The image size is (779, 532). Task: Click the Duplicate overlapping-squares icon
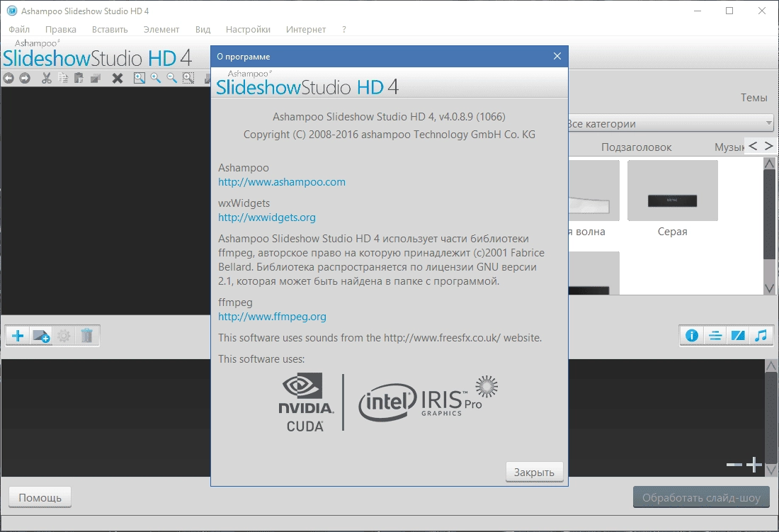[x=96, y=78]
